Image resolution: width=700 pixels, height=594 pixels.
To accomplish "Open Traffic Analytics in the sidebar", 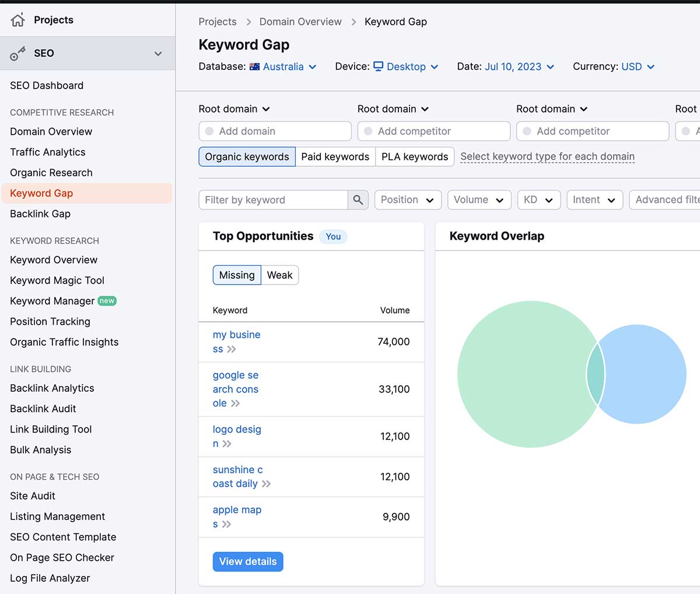I will (x=48, y=152).
